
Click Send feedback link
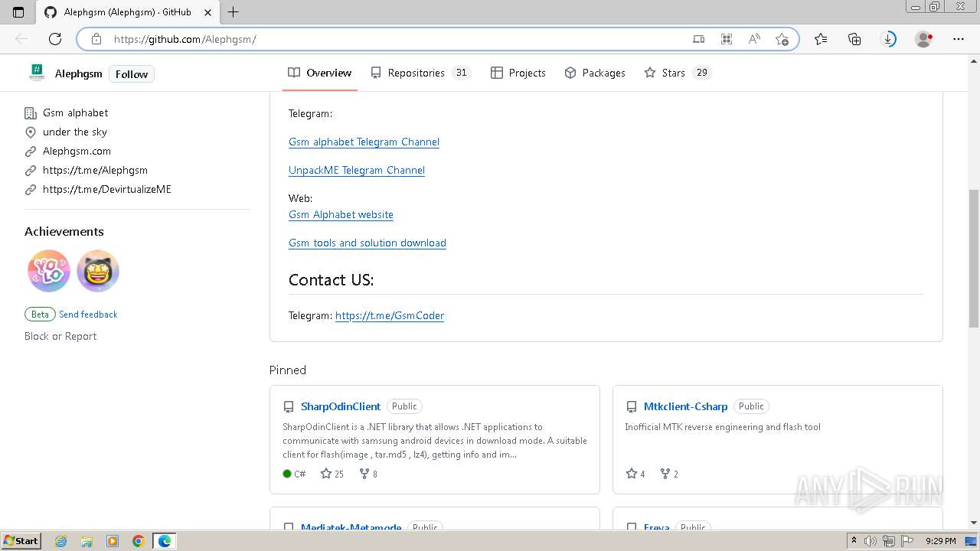pos(88,315)
